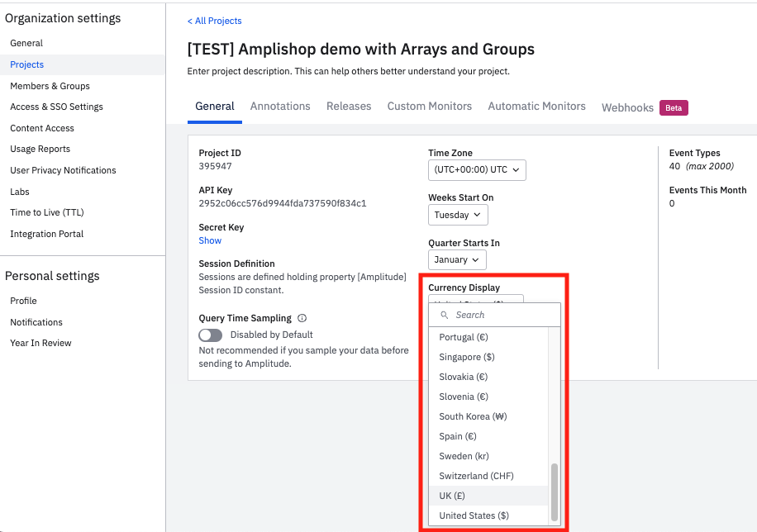
Task: Open Year In Review
Action: coord(40,344)
